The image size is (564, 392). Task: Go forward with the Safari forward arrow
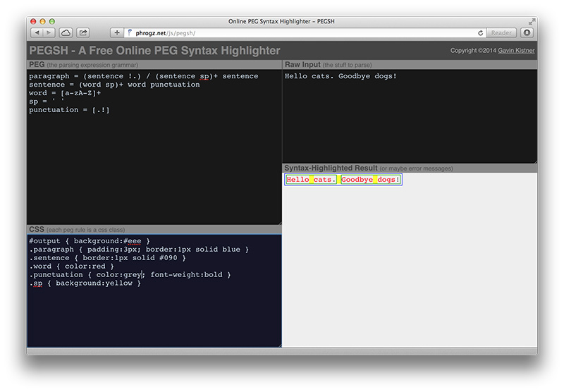49,32
